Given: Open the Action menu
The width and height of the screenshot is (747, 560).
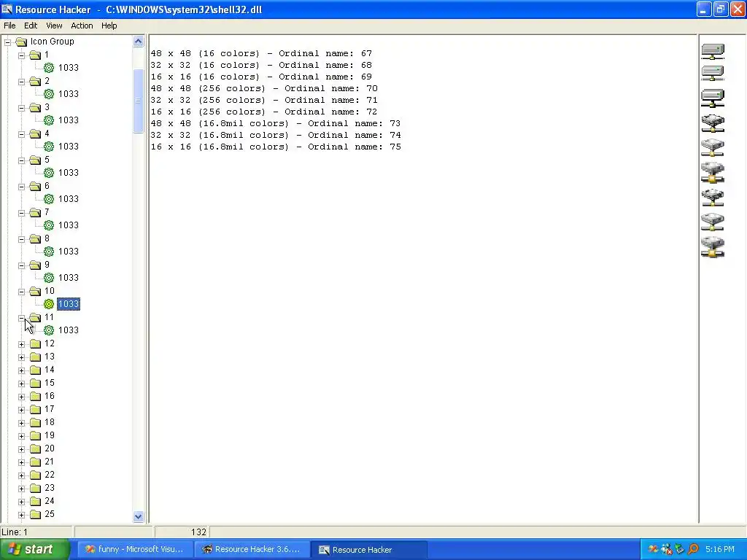Looking at the screenshot, I should (x=82, y=26).
